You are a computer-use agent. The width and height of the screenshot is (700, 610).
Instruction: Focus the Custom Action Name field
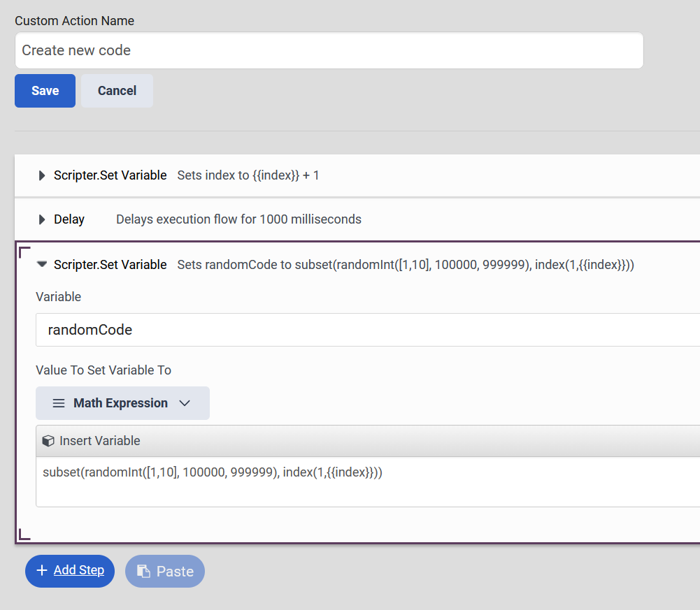pyautogui.click(x=329, y=50)
